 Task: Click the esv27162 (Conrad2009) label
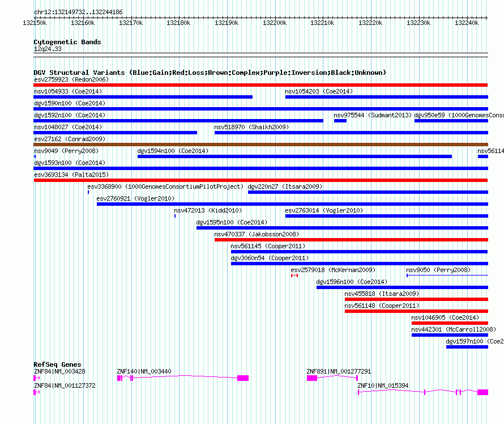coord(70,139)
